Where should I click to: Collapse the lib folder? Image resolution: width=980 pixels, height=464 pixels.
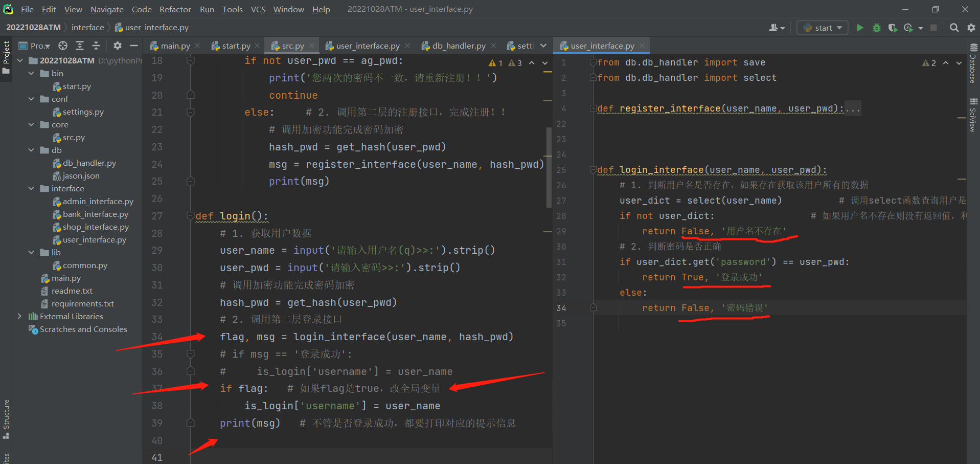point(32,252)
